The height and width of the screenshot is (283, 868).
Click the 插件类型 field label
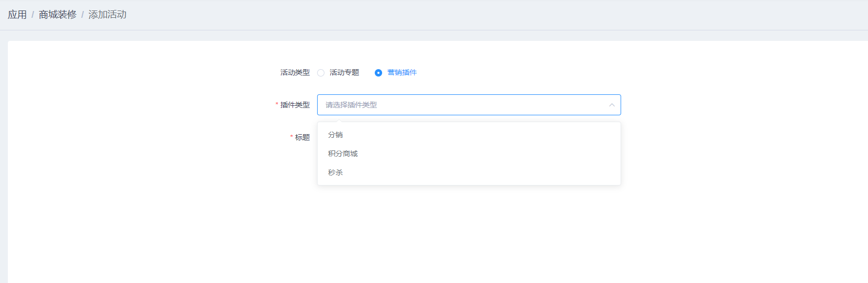tap(295, 105)
